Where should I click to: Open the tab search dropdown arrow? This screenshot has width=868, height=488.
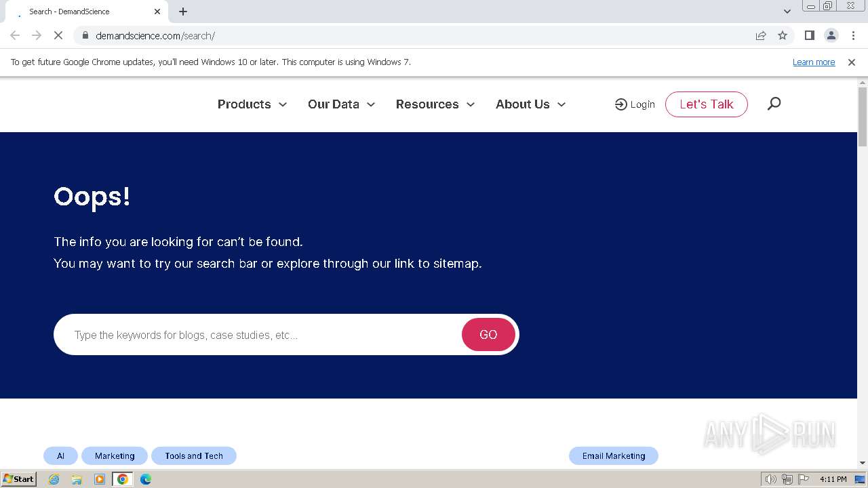(787, 12)
